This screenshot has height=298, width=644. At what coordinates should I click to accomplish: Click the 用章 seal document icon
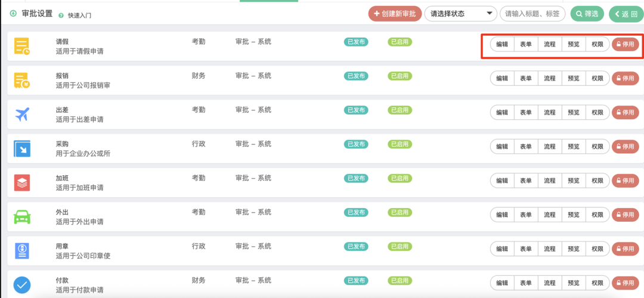[x=22, y=251]
